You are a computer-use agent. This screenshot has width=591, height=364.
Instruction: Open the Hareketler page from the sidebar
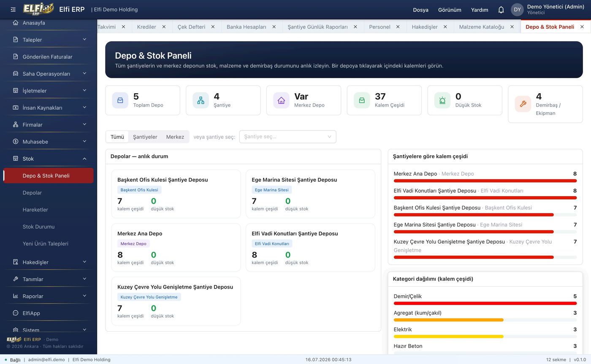click(35, 210)
